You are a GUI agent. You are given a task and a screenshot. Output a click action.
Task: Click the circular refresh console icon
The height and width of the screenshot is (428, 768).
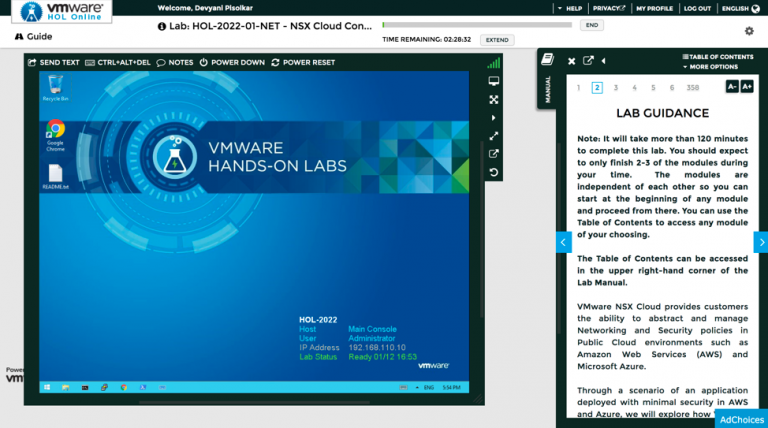pos(494,172)
